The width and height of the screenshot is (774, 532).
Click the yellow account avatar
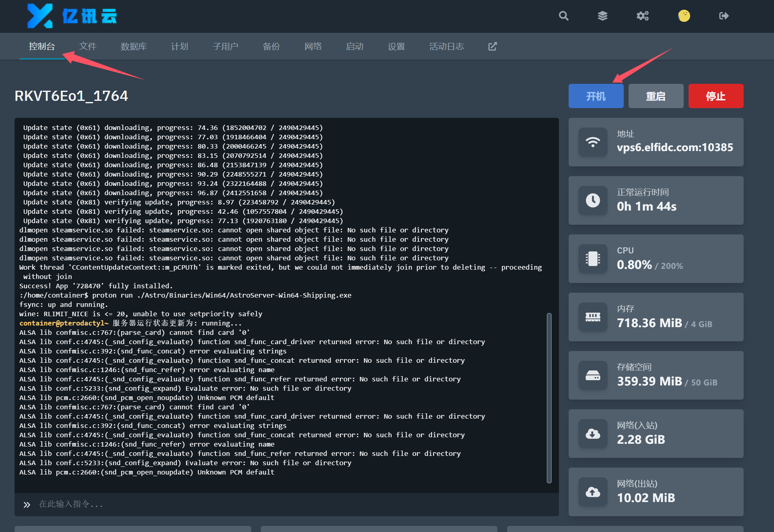pos(684,16)
